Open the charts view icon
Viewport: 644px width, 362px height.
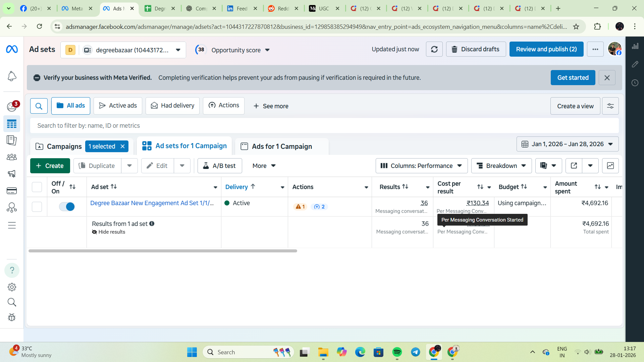[x=610, y=166]
